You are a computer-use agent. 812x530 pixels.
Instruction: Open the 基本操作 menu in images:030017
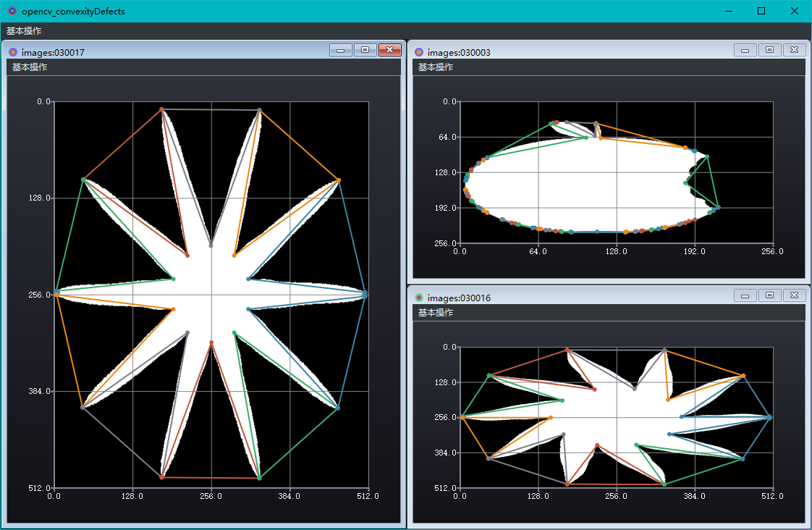point(23,67)
